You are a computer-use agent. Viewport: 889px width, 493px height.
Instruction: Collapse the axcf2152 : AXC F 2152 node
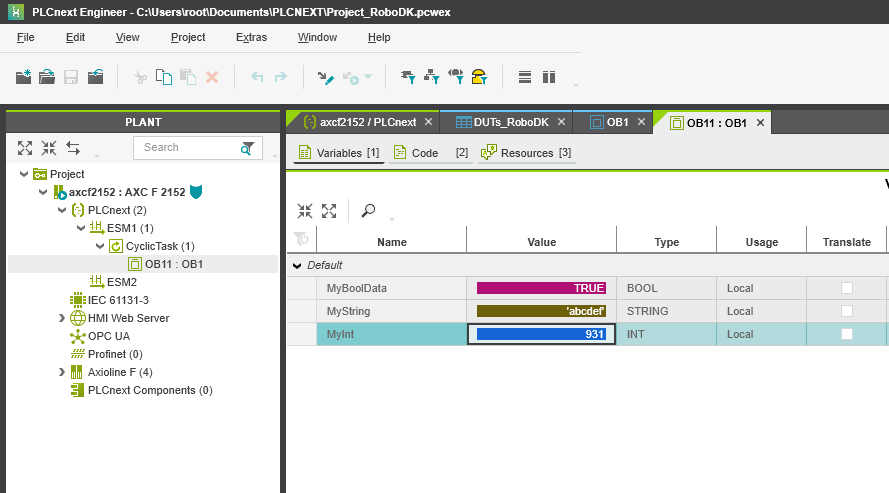click(43, 192)
